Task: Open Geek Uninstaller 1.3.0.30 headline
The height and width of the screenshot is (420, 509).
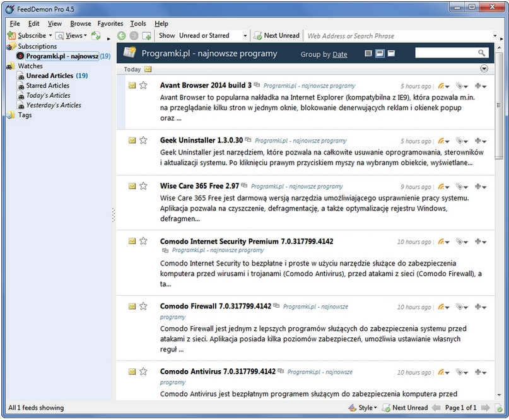Action: point(202,140)
